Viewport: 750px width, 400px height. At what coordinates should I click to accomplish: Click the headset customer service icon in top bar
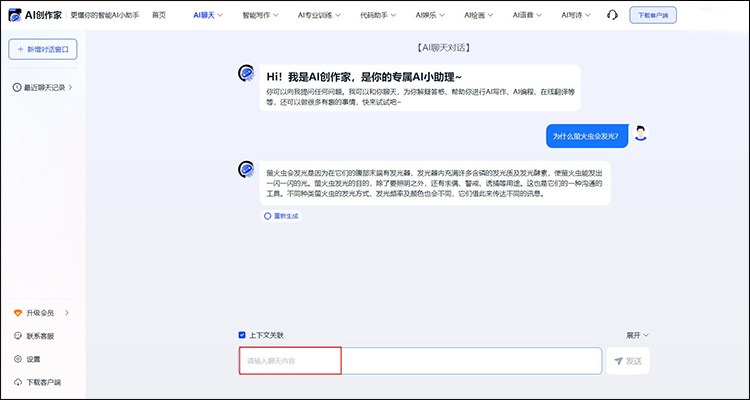point(612,16)
